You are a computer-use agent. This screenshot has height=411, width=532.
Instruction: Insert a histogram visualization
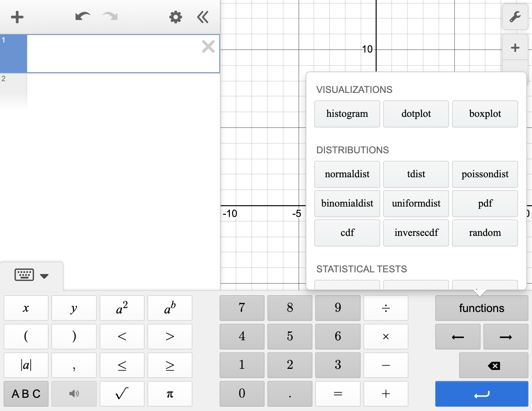pyautogui.click(x=347, y=114)
